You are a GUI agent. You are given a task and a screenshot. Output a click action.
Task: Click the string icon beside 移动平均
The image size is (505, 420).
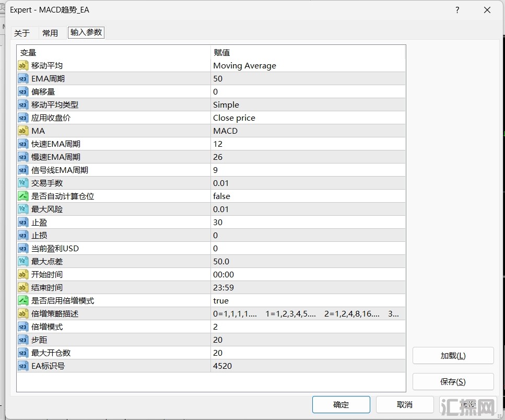(x=23, y=66)
